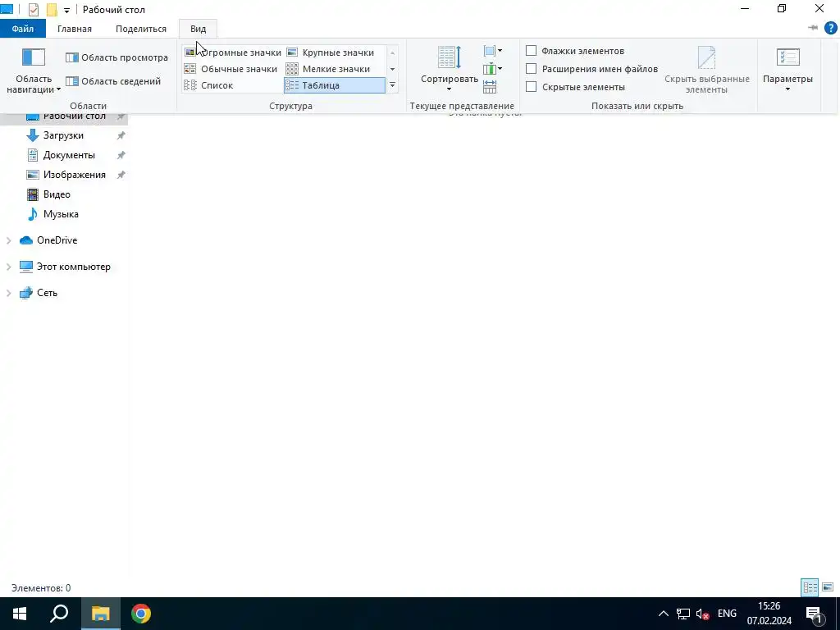Expand the OneDrive tree node
Viewport: 840px width, 630px height.
coord(8,240)
